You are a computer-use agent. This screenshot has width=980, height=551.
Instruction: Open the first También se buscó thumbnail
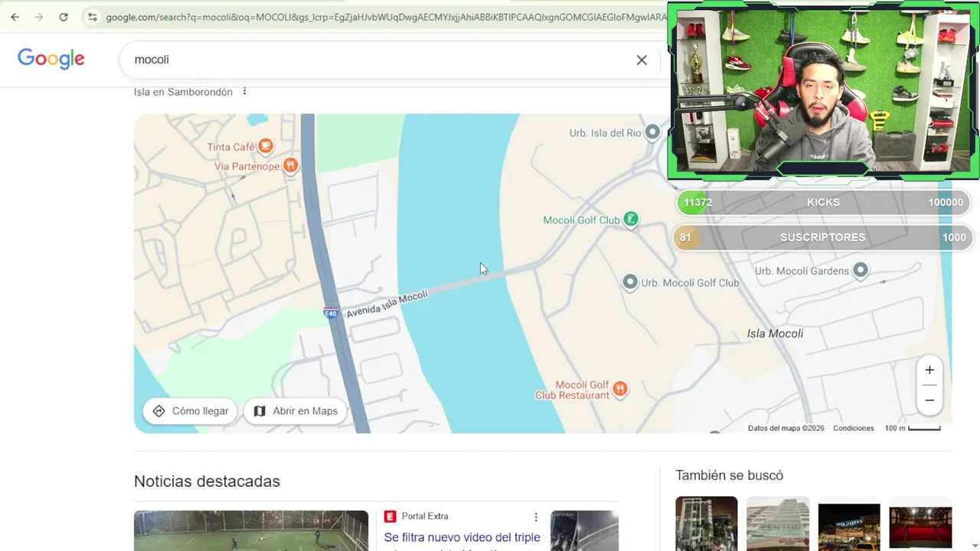[707, 523]
